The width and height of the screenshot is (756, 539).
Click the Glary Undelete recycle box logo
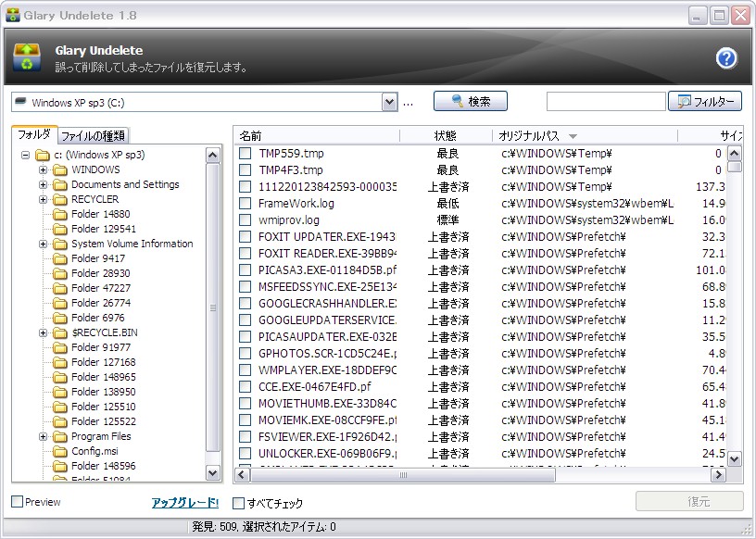[27, 57]
